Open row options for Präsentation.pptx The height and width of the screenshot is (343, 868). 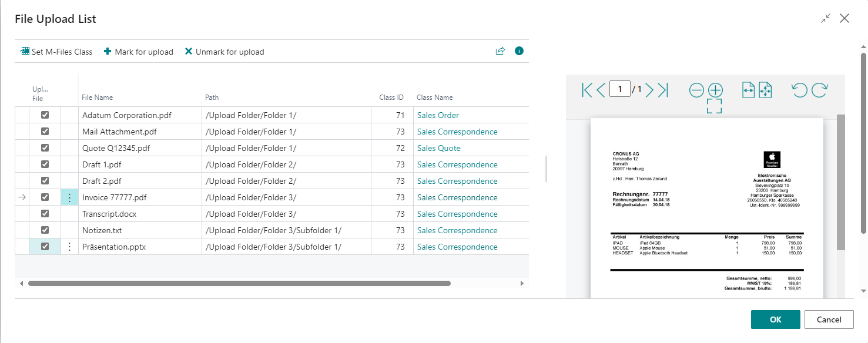[x=69, y=247]
